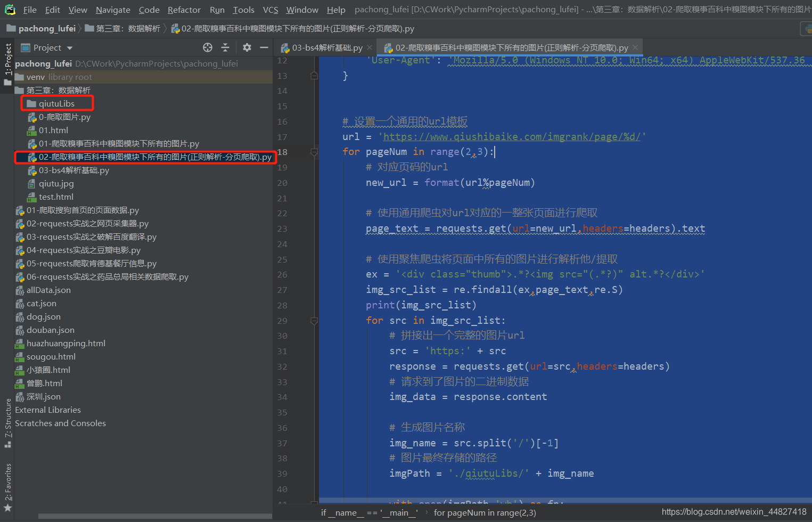
Task: Click 第三章：数据解析 breadcrumb in navigation bar
Action: click(122, 28)
